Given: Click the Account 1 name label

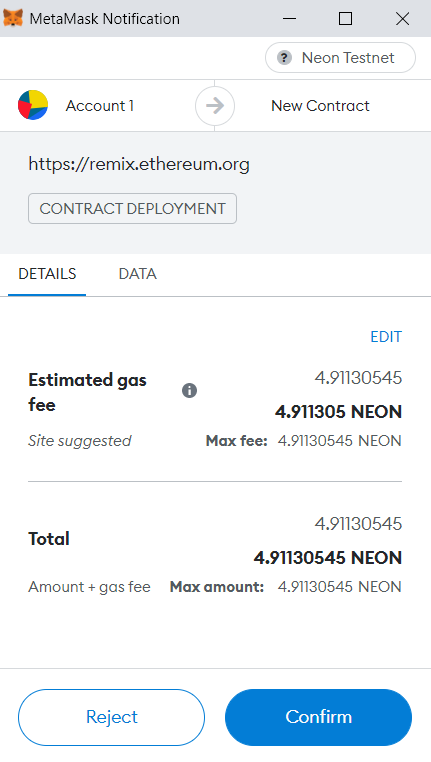Looking at the screenshot, I should pos(100,105).
